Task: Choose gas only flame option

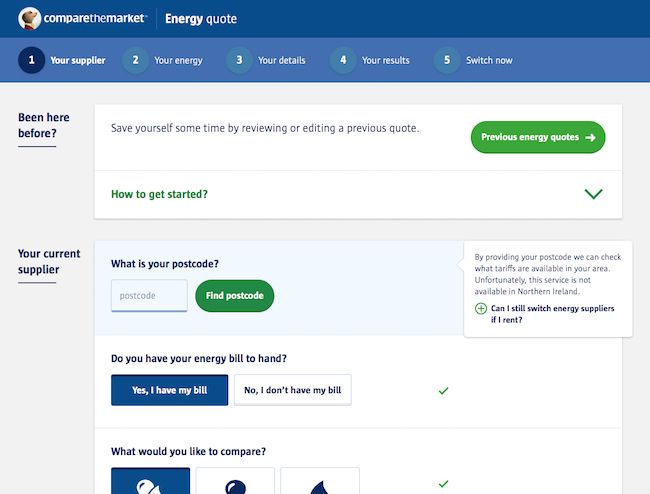Action: tap(320, 481)
